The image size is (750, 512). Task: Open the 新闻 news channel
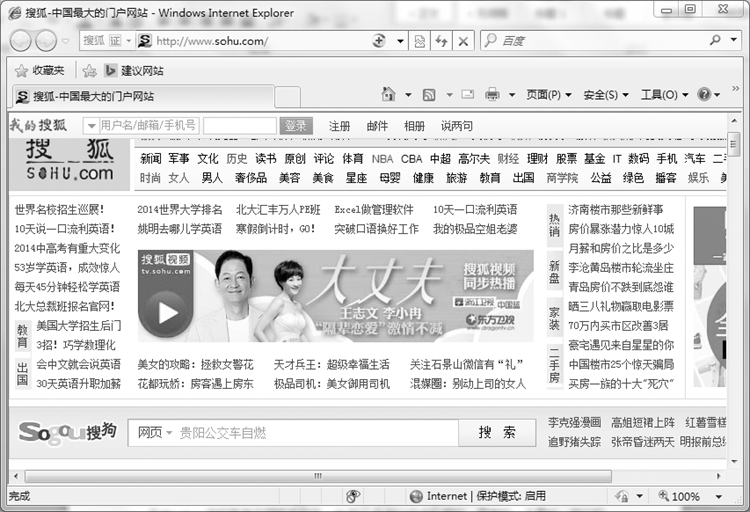click(x=151, y=158)
